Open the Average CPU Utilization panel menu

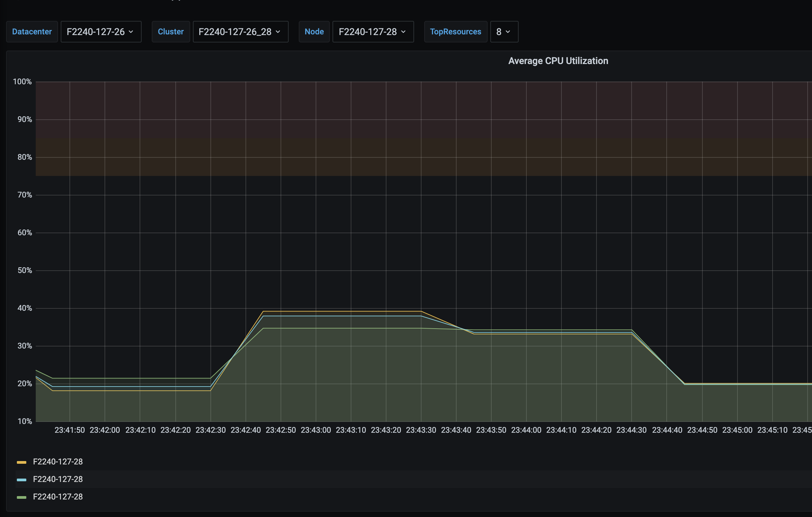click(558, 61)
